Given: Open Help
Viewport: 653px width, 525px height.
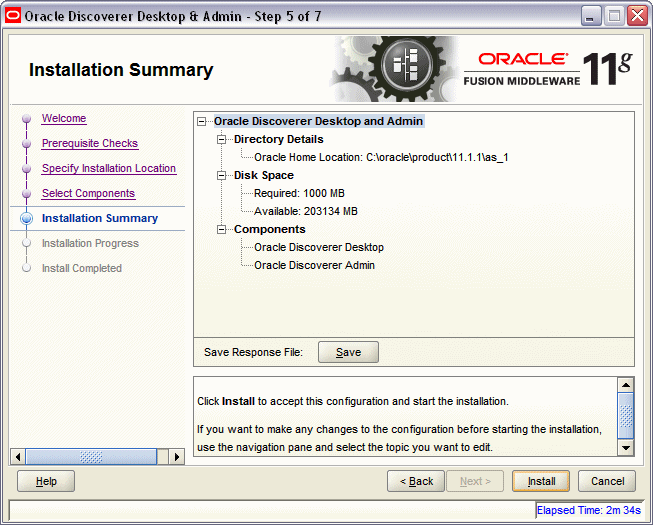Looking at the screenshot, I should click(x=46, y=481).
